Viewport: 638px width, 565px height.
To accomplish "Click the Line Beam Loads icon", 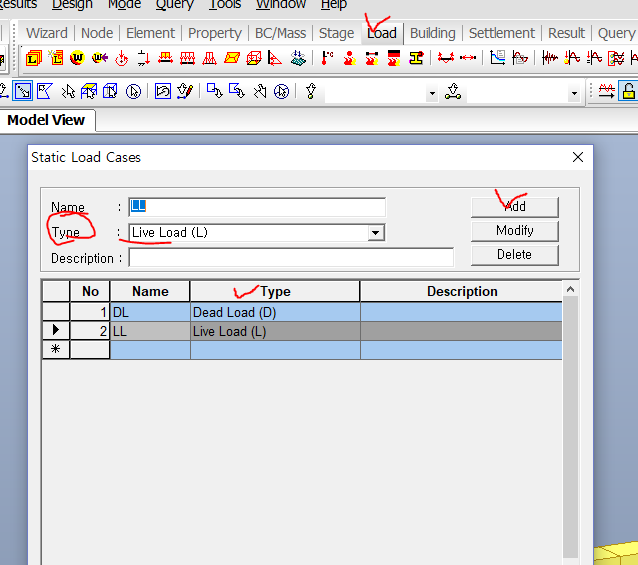I will coord(187,58).
